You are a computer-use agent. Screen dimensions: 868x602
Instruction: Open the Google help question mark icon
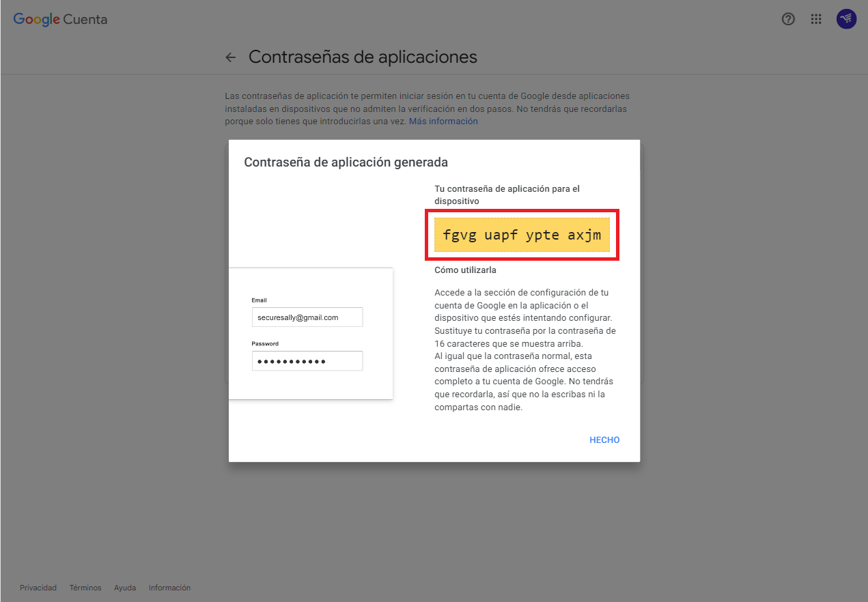[x=788, y=19]
